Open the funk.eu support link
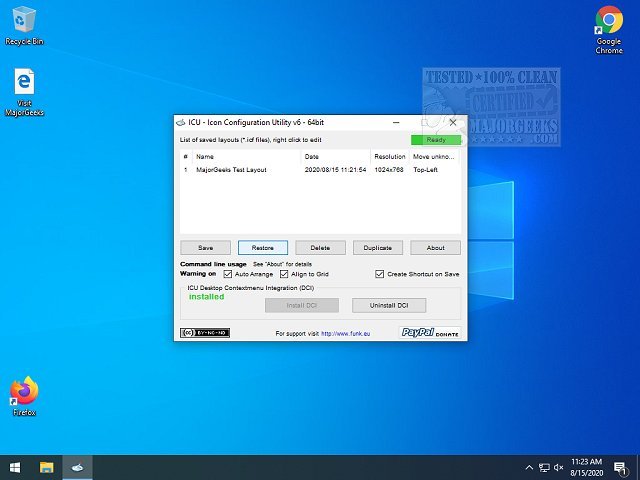Screen dimensions: 640x480 345,333
